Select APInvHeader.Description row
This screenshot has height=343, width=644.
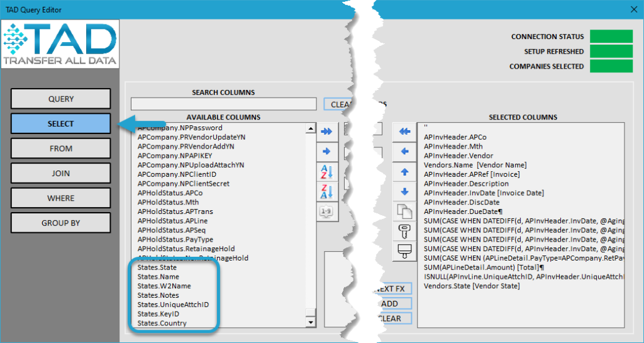point(466,184)
